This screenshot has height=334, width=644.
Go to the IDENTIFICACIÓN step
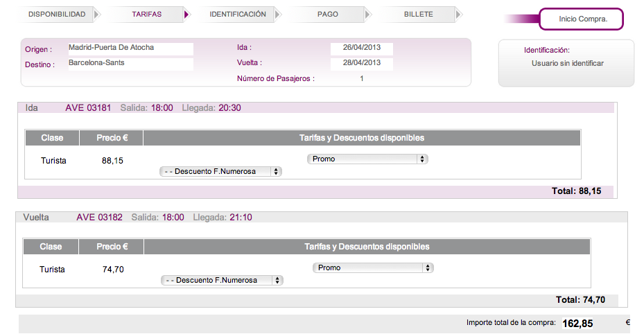(238, 15)
